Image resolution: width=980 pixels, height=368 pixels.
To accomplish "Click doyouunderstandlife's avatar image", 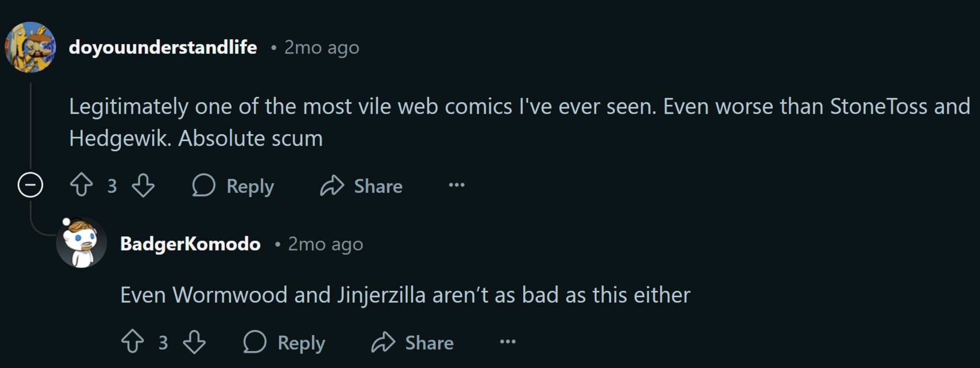I will point(30,47).
